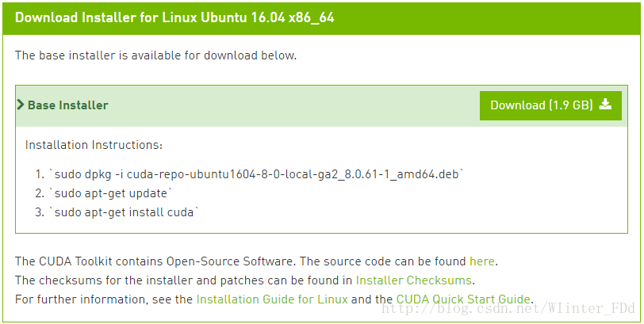Viewport: 644px width, 324px height.
Task: Open the Installation Guide for Linux link
Action: (x=272, y=299)
